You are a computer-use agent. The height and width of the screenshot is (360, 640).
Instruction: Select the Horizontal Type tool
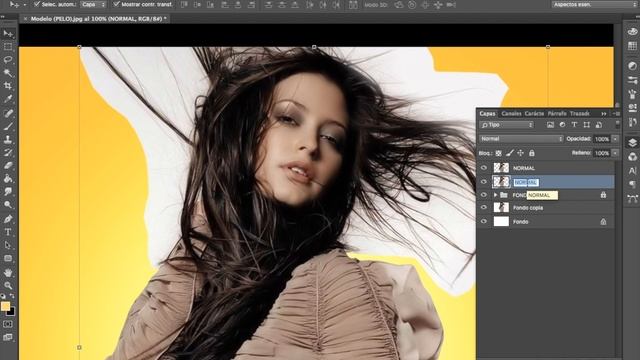(x=8, y=232)
